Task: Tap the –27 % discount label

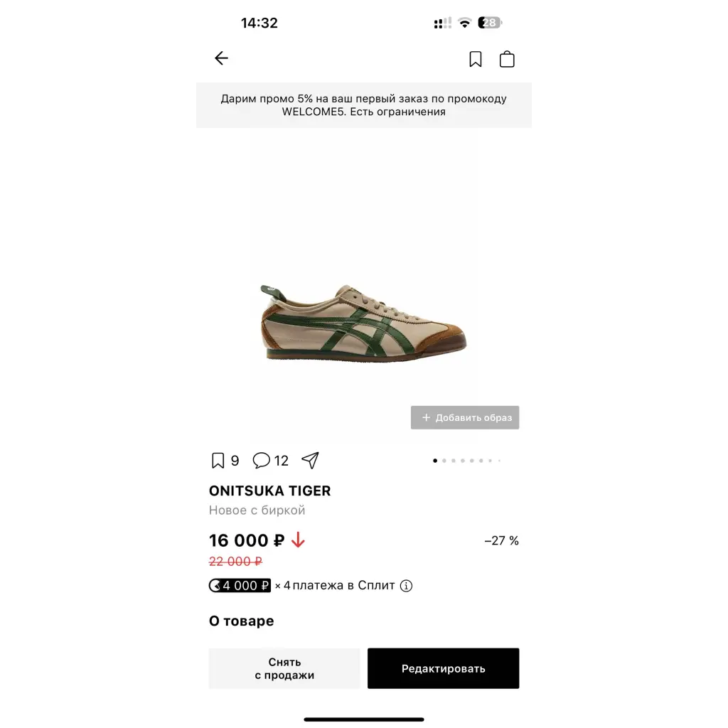Action: (x=501, y=540)
